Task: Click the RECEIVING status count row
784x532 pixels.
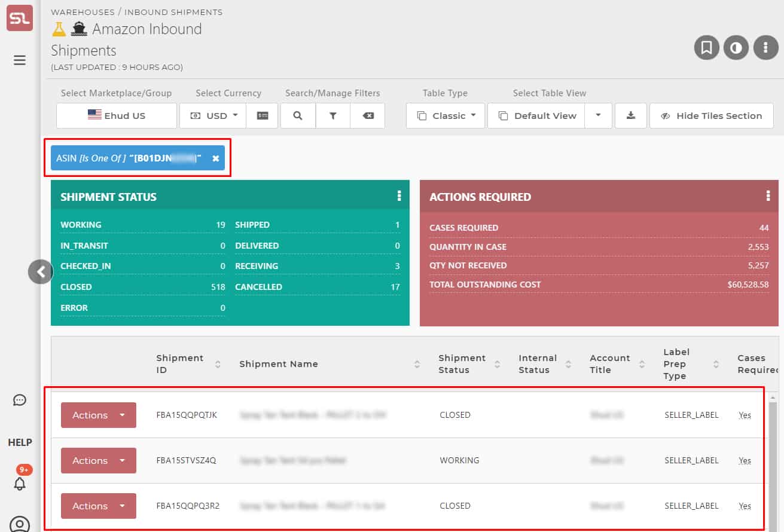Action: click(x=318, y=266)
